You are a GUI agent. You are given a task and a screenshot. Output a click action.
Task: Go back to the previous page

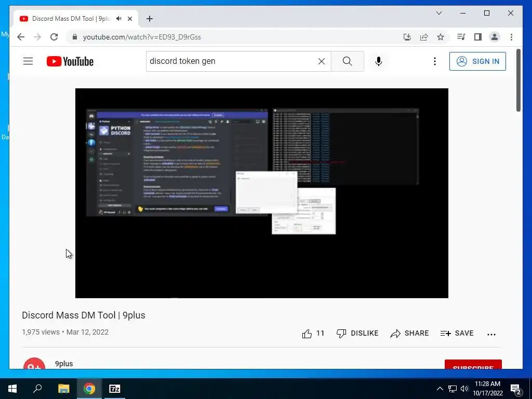21,37
